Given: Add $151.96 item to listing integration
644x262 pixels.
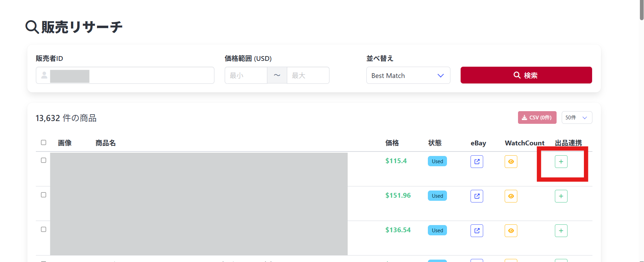Looking at the screenshot, I should 561,196.
